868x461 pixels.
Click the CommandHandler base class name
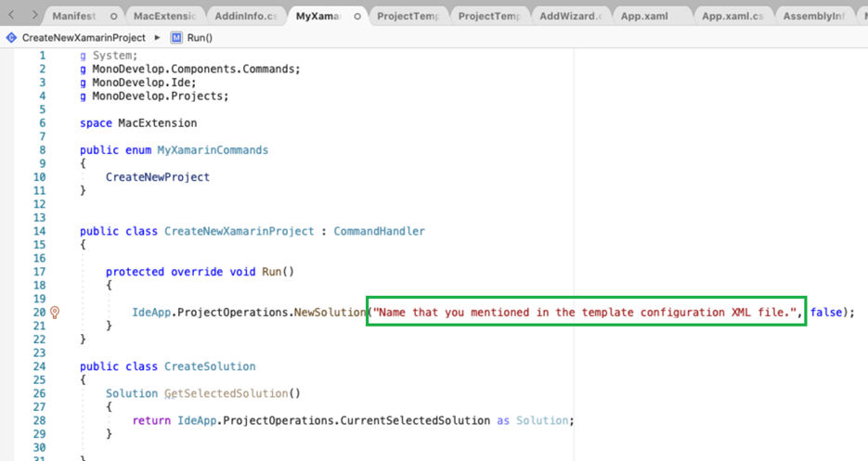tap(379, 231)
